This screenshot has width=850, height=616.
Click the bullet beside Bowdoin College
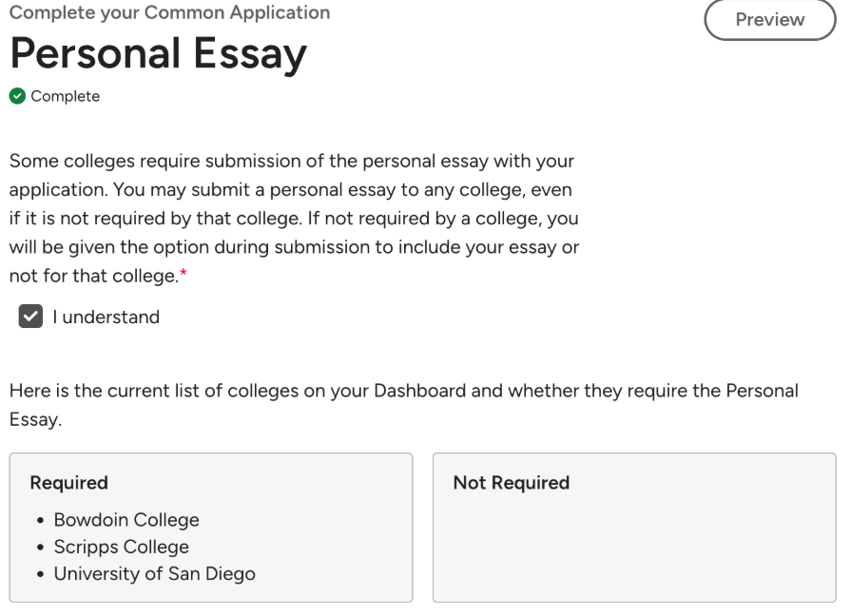(x=40, y=521)
